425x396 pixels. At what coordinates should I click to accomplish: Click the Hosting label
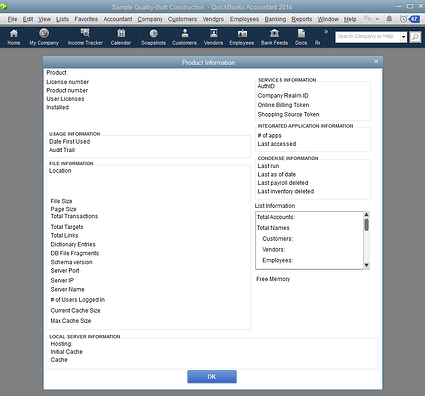[61, 344]
